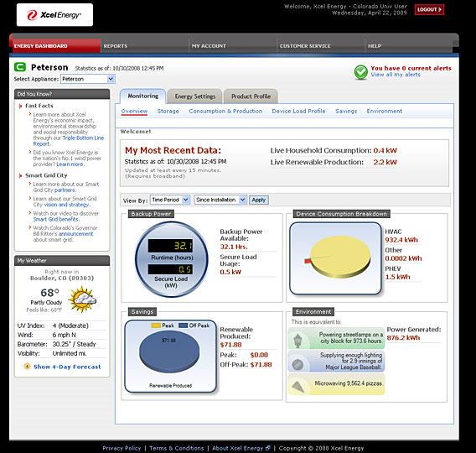Click the Apply button
476x453 pixels.
(x=259, y=200)
